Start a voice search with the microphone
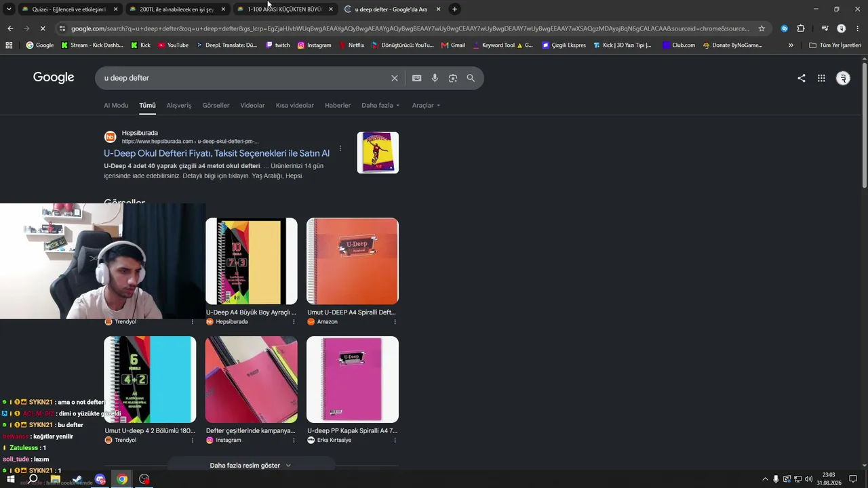Screen dimensions: 868x488 [435, 78]
